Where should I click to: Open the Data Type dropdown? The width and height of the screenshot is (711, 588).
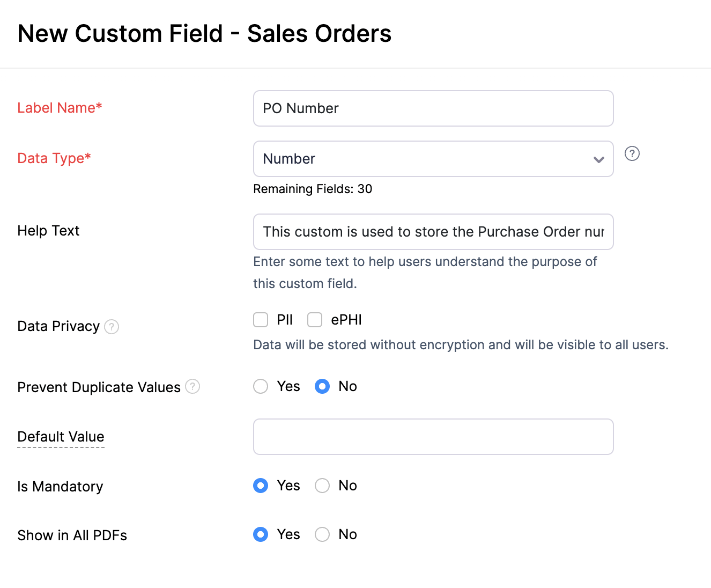tap(433, 159)
